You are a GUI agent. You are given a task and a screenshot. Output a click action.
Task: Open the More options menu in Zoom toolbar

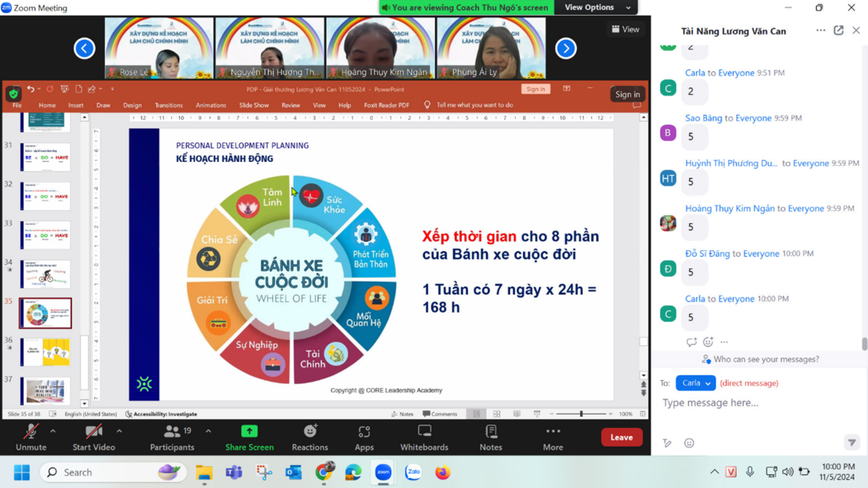point(553,437)
